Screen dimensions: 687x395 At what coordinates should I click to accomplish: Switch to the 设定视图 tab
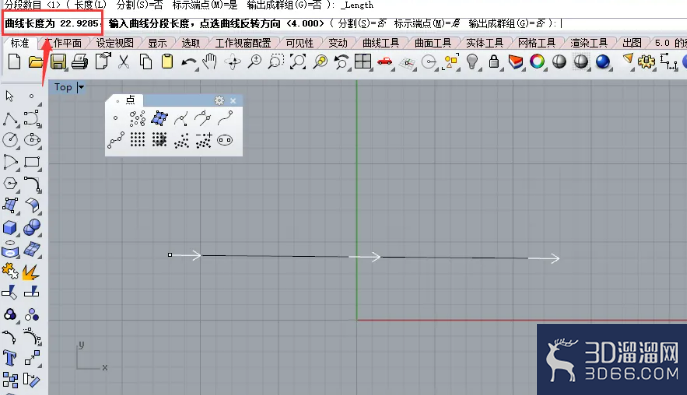pyautogui.click(x=114, y=42)
